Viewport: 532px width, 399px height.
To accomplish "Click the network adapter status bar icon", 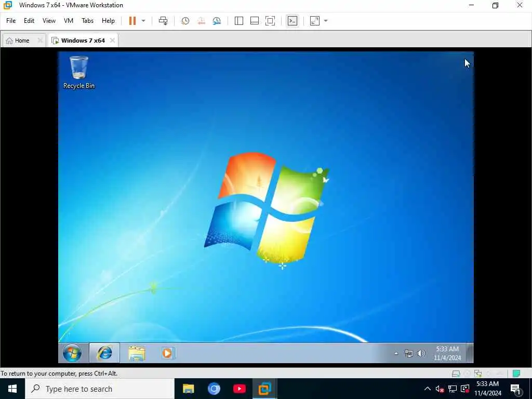I will click(478, 374).
